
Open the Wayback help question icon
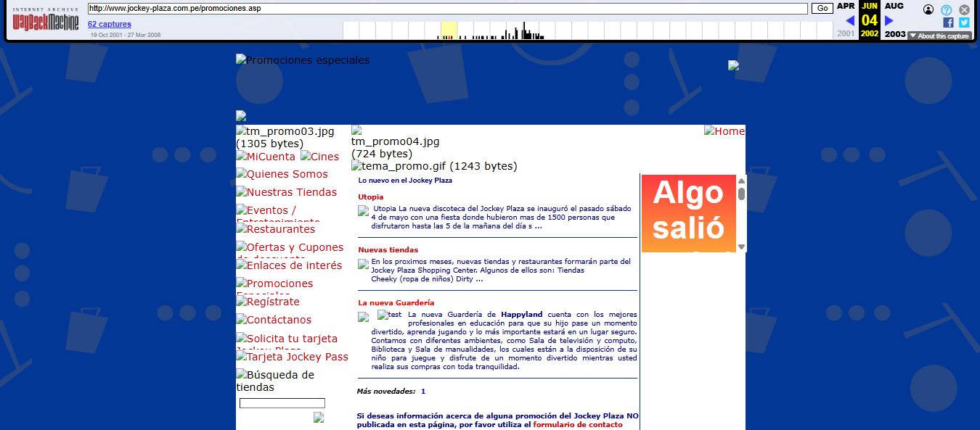click(x=947, y=9)
